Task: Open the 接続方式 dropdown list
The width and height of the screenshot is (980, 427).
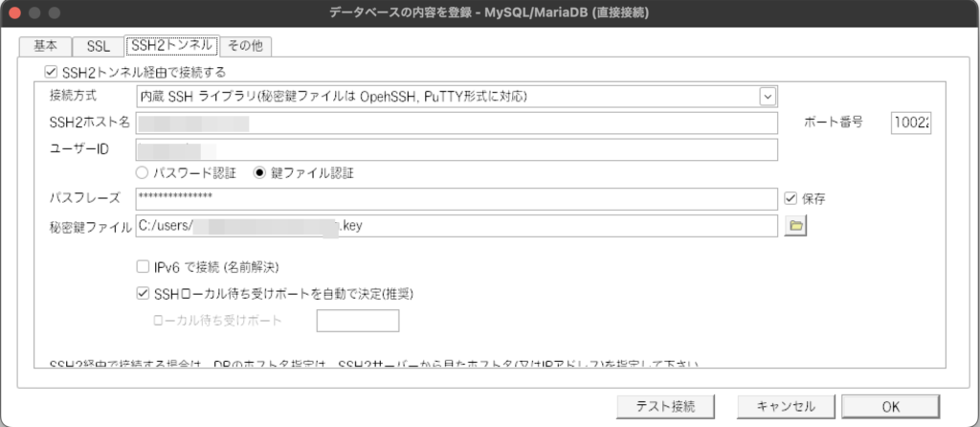Action: (767, 96)
